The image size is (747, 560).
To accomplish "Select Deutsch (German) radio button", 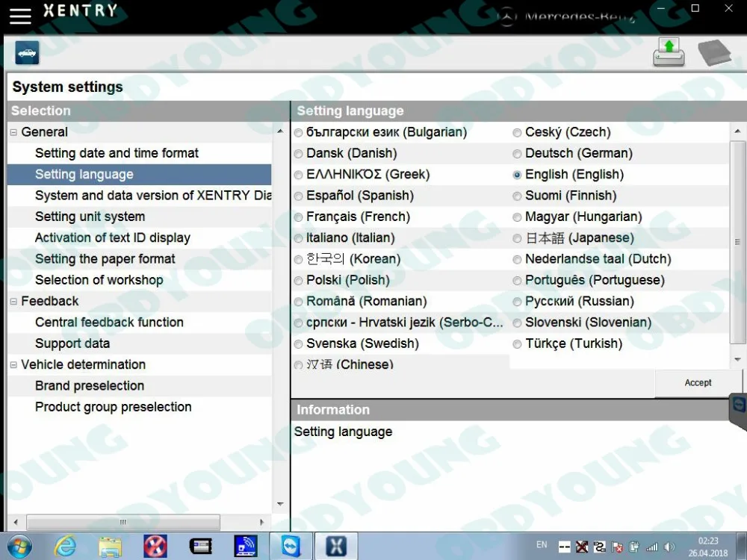I will coord(517,154).
